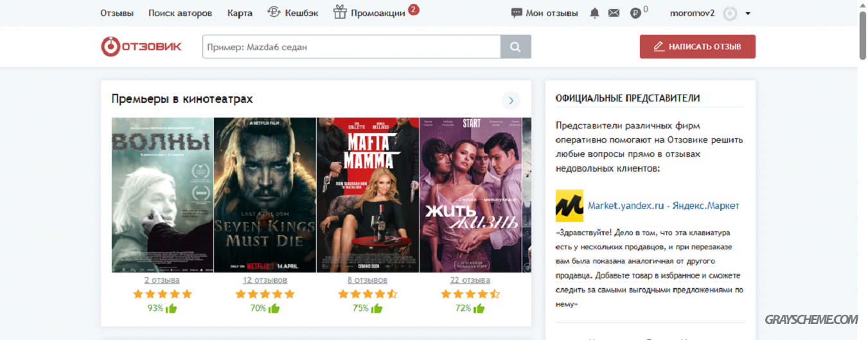Viewport: 868px width, 340px height.
Task: Open messages envelope icon
Action: click(x=614, y=13)
